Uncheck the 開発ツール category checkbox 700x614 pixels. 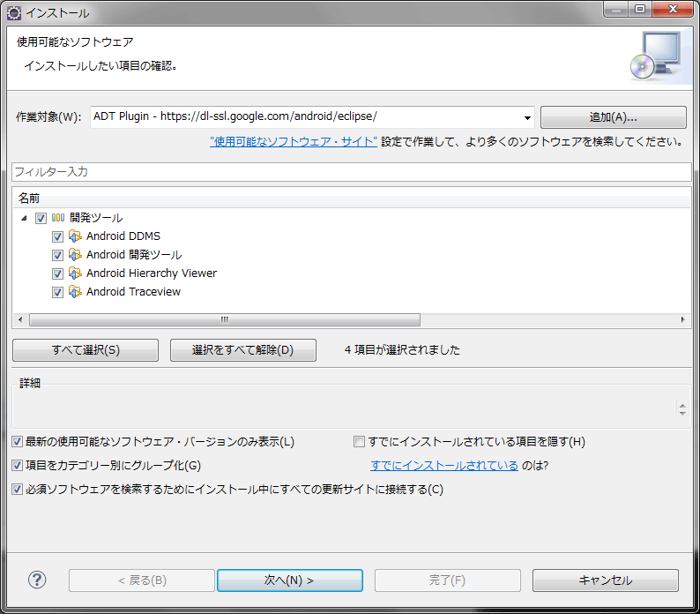pyautogui.click(x=41, y=218)
